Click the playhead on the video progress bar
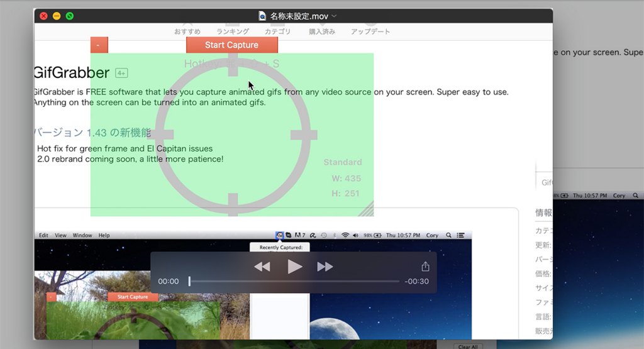This screenshot has width=644, height=349. point(189,281)
